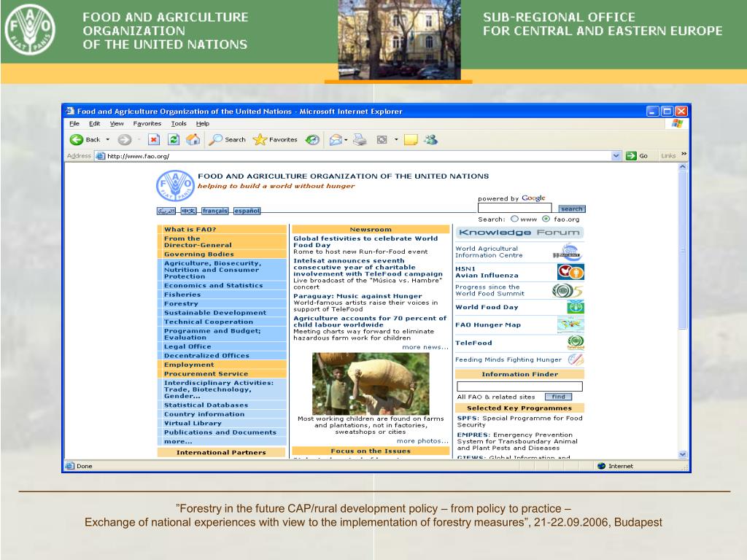Screen dimensions: 747x560
Task: Open the File menu
Action: pyautogui.click(x=74, y=123)
